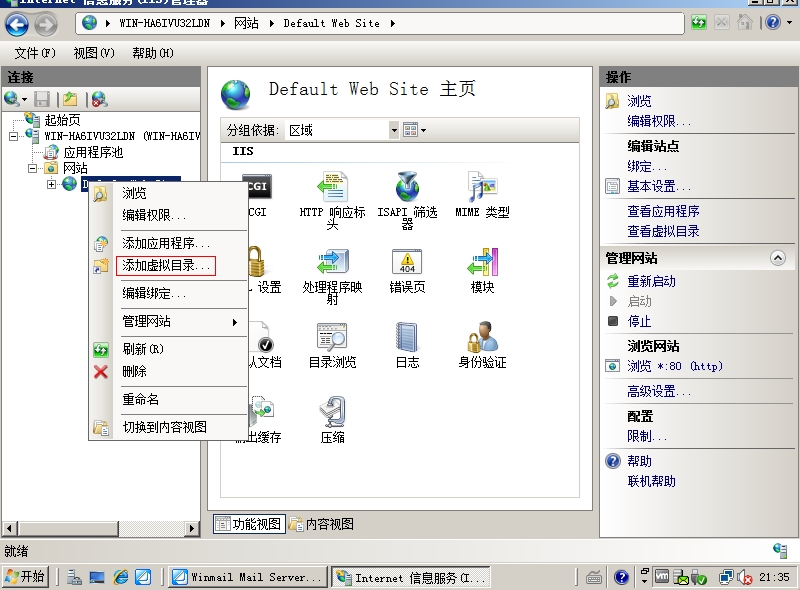800x590 pixels.
Task: Choose 添加虚拟目录... from the context menu
Action: tap(166, 265)
